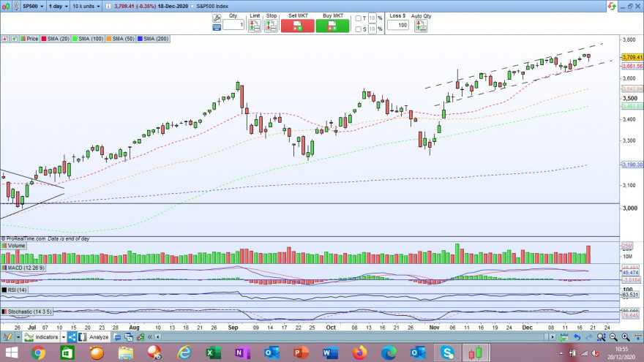Expand the Indicators dropdown arrow
644x362 pixels.
click(63, 337)
